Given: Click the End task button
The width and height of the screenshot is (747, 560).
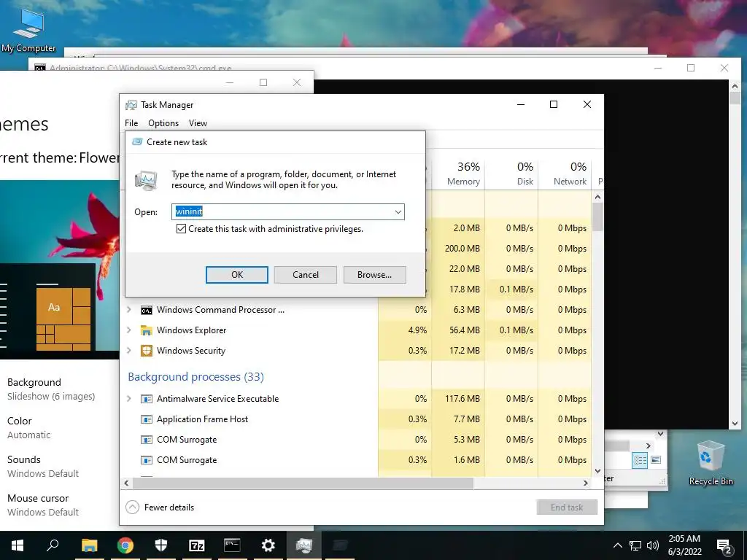Looking at the screenshot, I should tap(566, 507).
